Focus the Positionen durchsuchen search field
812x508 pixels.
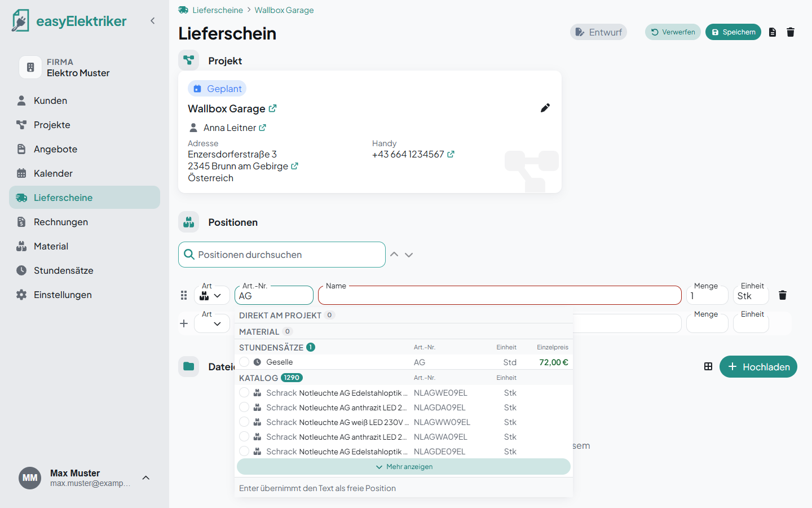282,255
